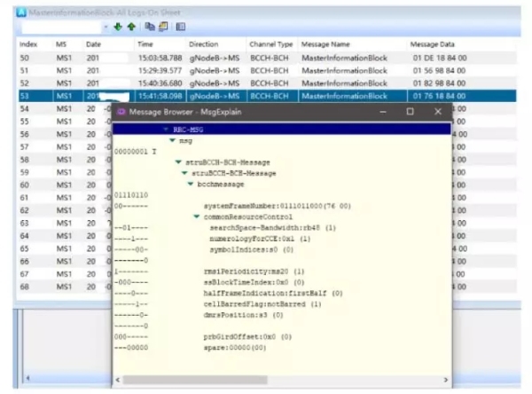
Task: Click the green down arrow to find next
Action: pos(117,28)
